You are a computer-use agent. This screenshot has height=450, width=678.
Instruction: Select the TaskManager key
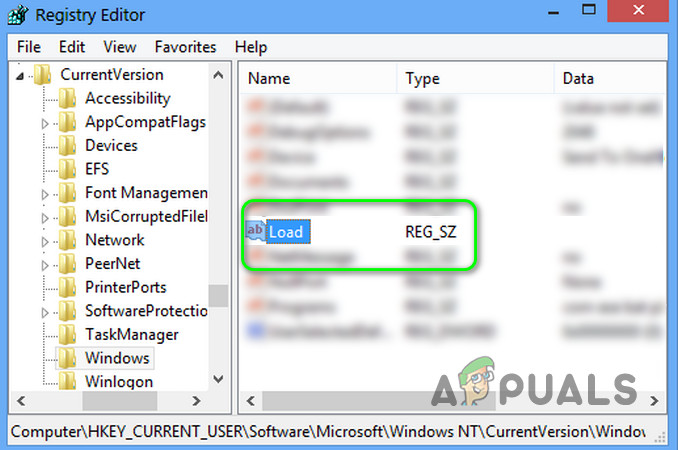(x=131, y=334)
